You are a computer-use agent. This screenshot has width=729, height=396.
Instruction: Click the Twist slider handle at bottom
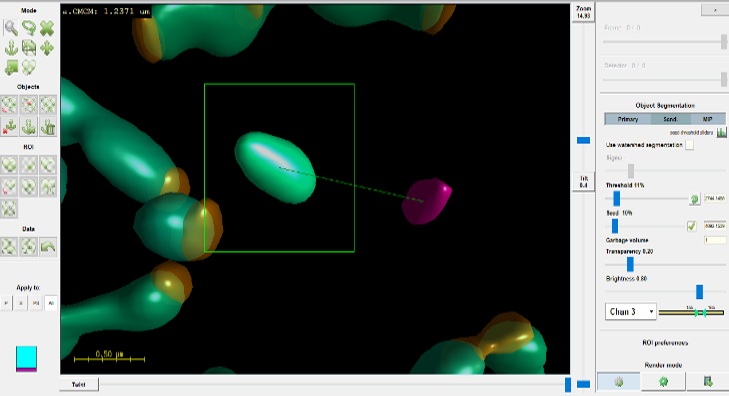tap(568, 384)
